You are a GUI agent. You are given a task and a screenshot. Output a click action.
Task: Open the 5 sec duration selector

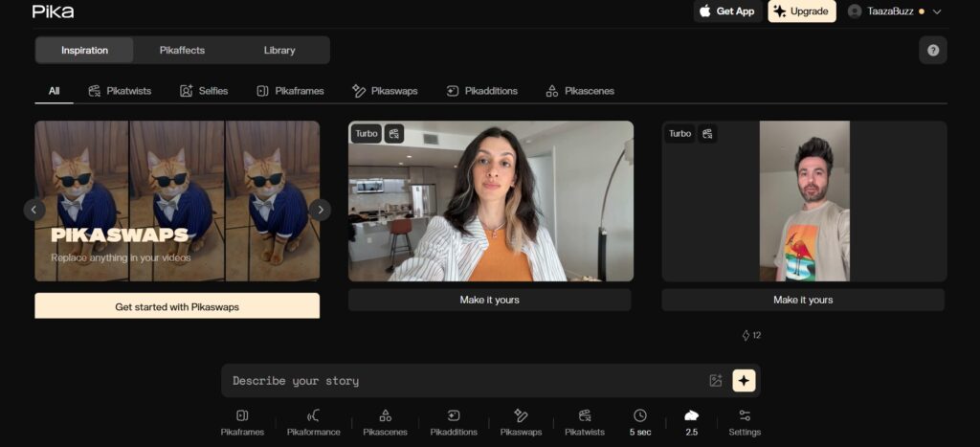tap(640, 423)
